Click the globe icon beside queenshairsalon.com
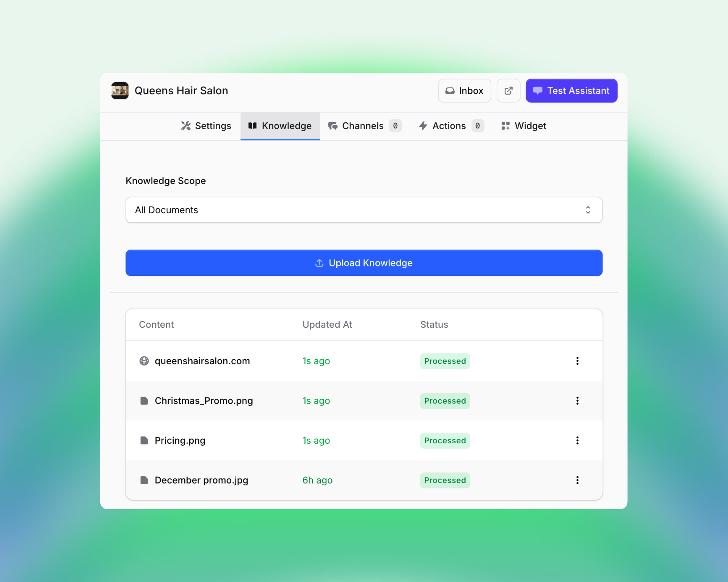Screen dimensions: 728x582 pyautogui.click(x=144, y=361)
